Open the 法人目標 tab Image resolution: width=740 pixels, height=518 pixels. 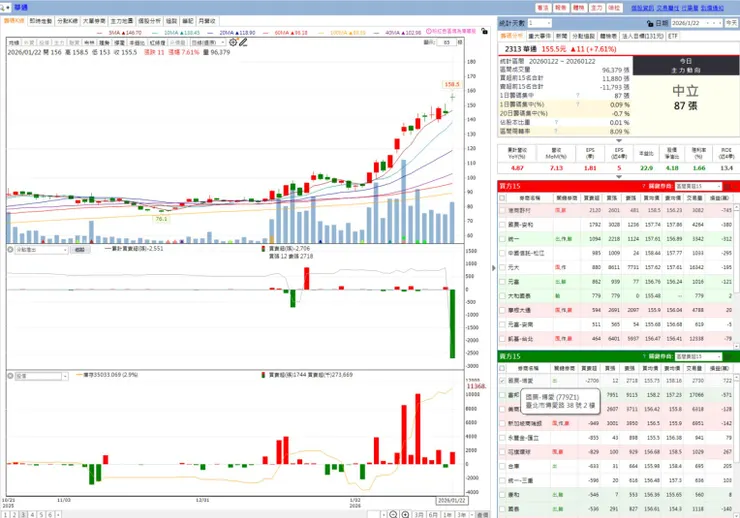(x=643, y=36)
